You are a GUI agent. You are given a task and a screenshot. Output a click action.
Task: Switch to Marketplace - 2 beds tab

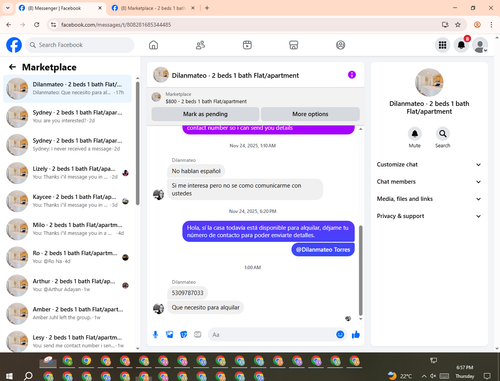(x=153, y=8)
